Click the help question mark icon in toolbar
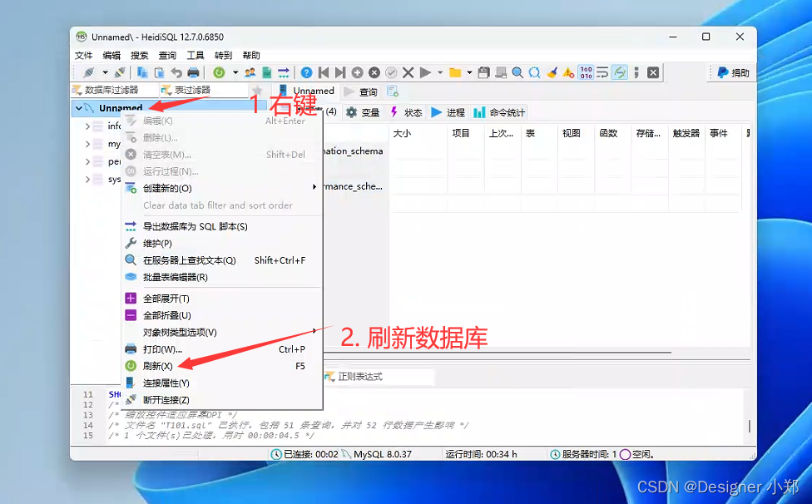The height and width of the screenshot is (504, 812). [306, 72]
